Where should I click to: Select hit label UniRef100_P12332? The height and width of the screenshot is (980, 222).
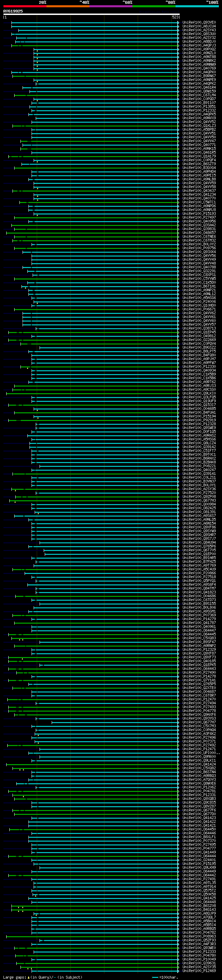[199, 110]
